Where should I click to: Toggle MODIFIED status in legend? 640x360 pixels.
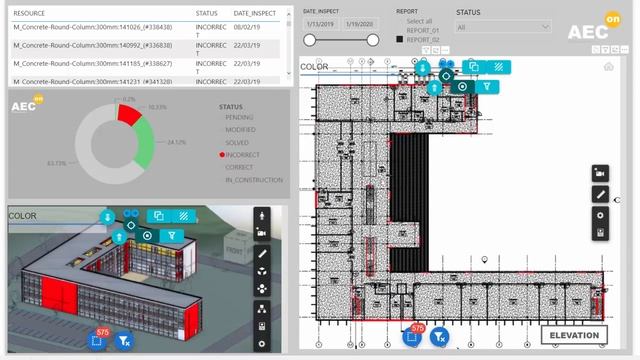[240, 129]
